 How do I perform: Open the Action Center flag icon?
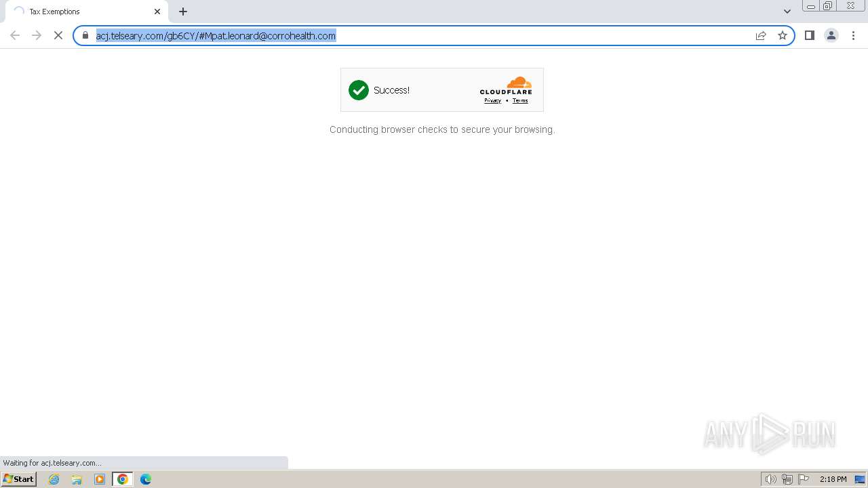coord(804,479)
